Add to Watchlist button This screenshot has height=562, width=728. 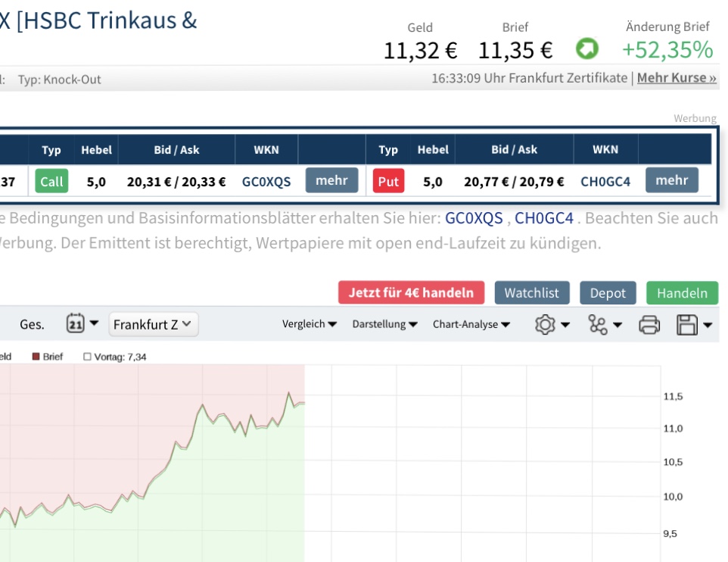(x=531, y=293)
